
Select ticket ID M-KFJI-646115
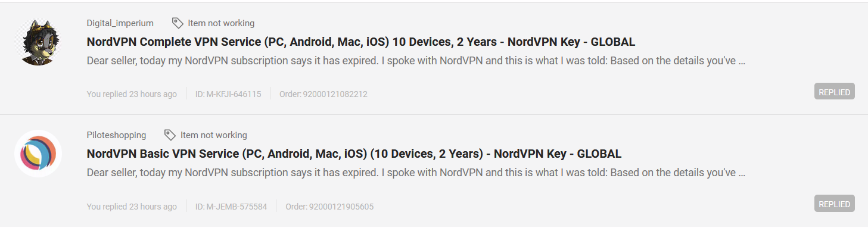(228, 94)
